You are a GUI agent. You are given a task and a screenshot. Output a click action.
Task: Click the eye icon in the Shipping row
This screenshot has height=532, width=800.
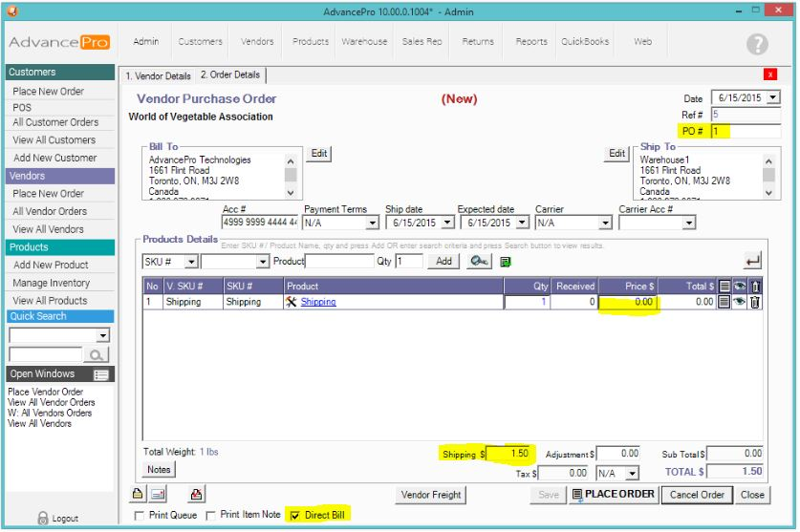(x=739, y=302)
